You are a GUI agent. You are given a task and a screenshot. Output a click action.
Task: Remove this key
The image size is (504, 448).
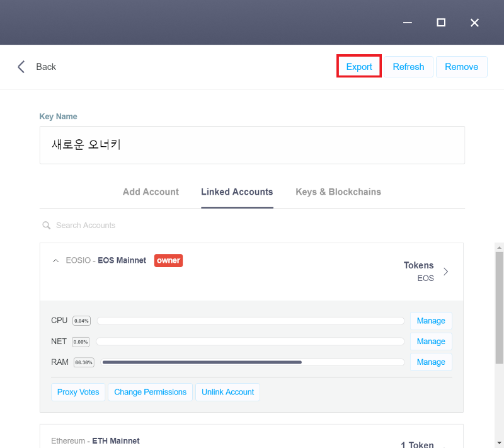pos(461,67)
